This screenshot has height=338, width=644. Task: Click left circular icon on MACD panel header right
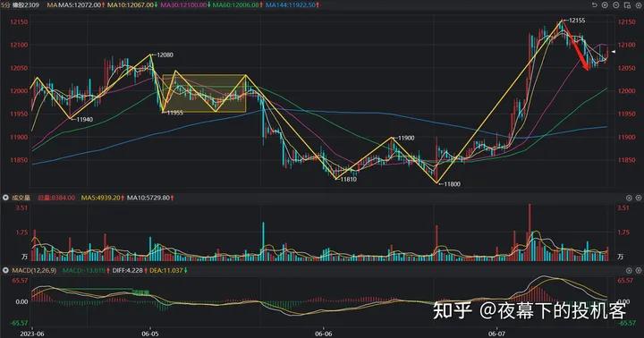(x=629, y=270)
